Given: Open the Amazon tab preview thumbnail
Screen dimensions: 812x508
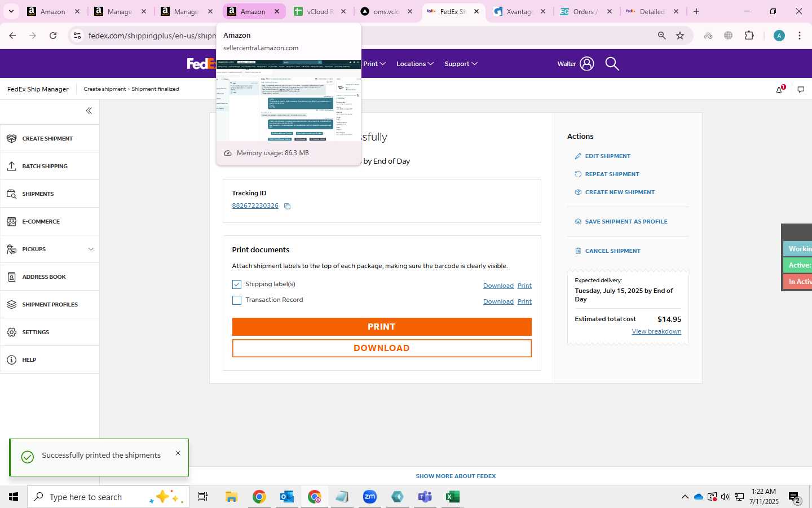Looking at the screenshot, I should [289, 100].
